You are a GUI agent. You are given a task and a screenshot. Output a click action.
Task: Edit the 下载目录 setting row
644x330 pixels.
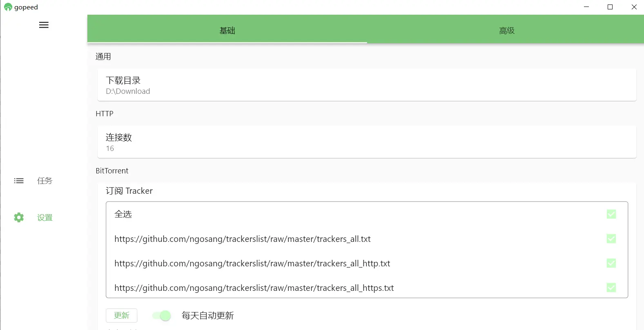point(367,85)
